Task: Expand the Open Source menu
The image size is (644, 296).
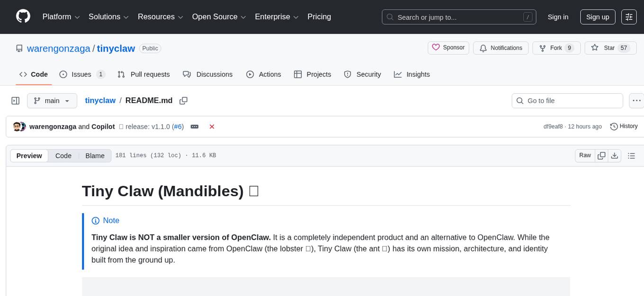Action: (219, 17)
